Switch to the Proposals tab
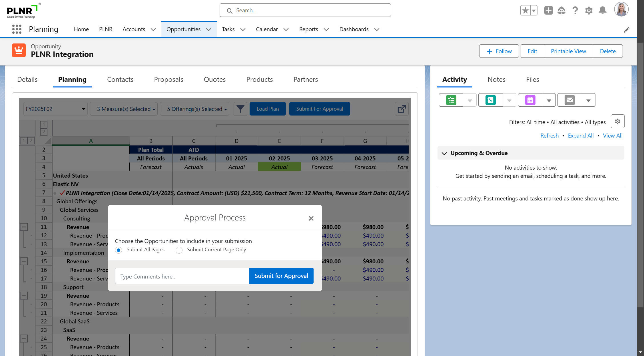 click(168, 79)
